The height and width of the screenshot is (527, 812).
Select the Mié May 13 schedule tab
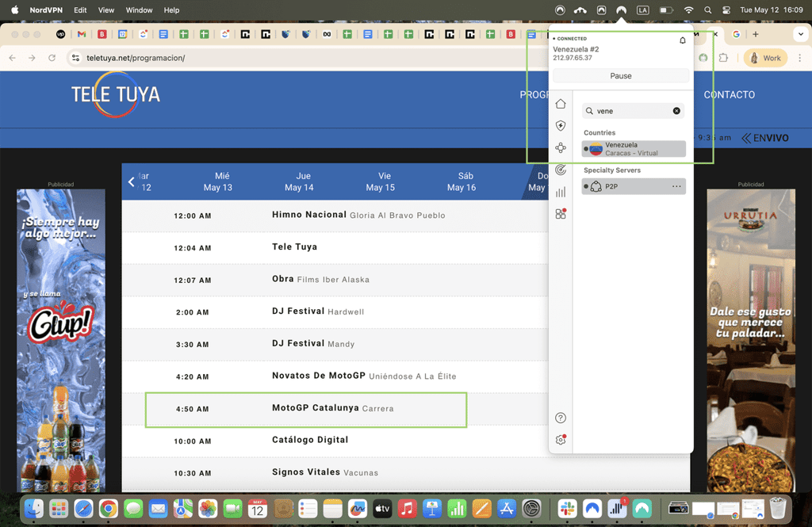point(218,181)
